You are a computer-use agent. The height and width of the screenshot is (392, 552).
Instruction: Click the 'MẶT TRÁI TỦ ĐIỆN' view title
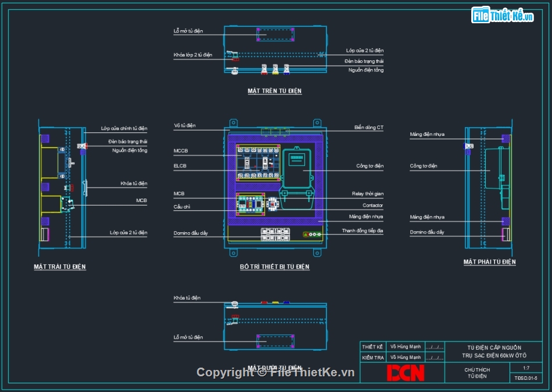(60, 267)
